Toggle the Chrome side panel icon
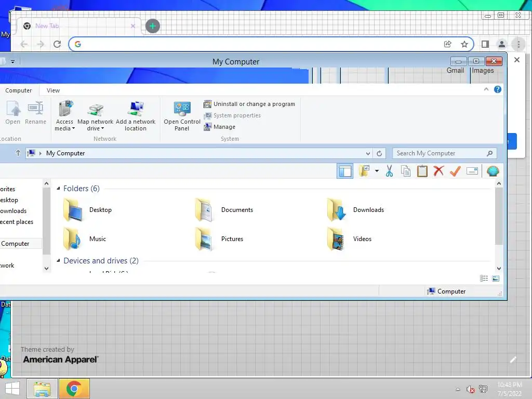The width and height of the screenshot is (532, 399). 485,44
